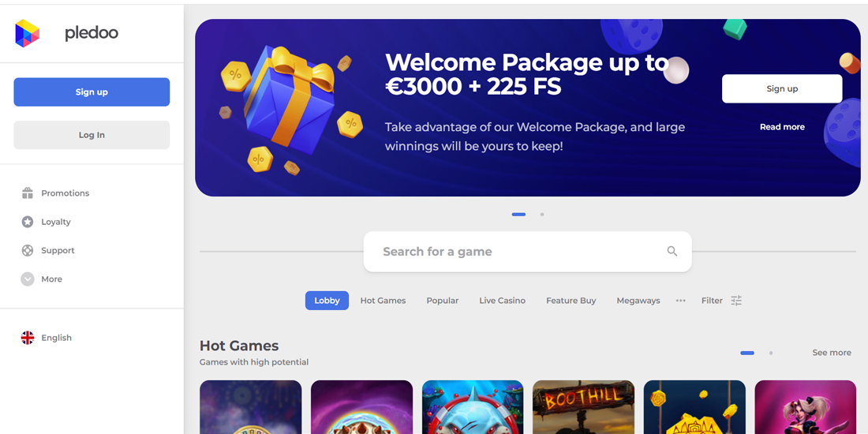
Task: Open the Filter sliders icon
Action: 736,301
